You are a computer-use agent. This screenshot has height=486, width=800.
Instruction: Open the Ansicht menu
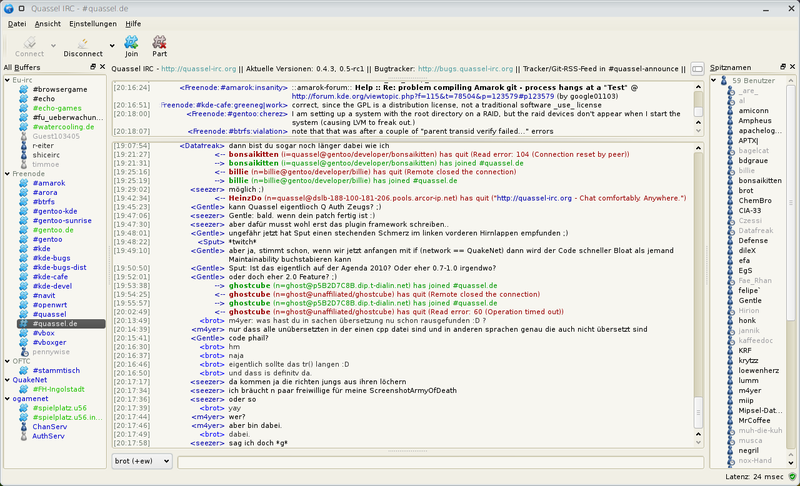coord(47,23)
